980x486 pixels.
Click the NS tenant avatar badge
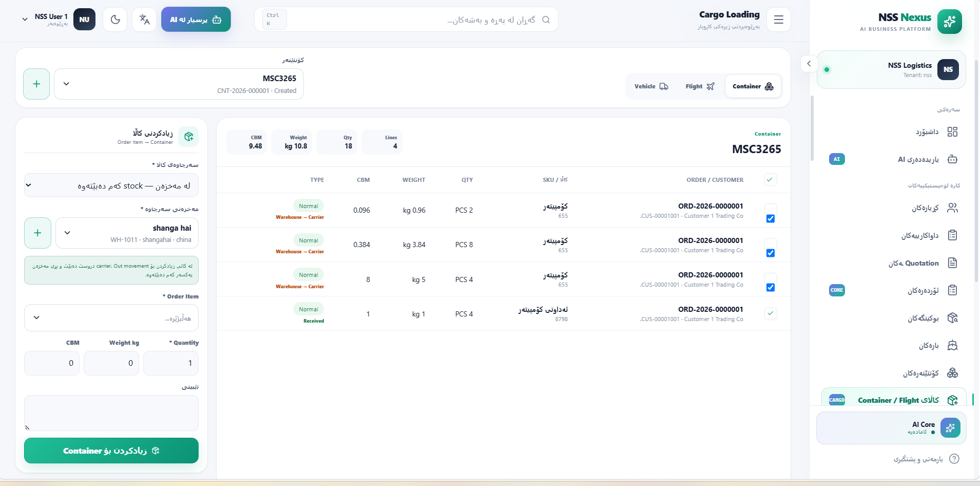click(948, 69)
